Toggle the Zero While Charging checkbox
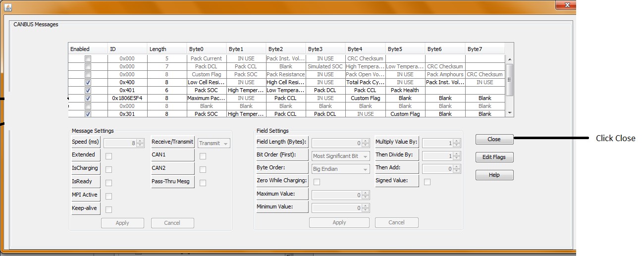This screenshot has width=644, height=256. [x=317, y=182]
